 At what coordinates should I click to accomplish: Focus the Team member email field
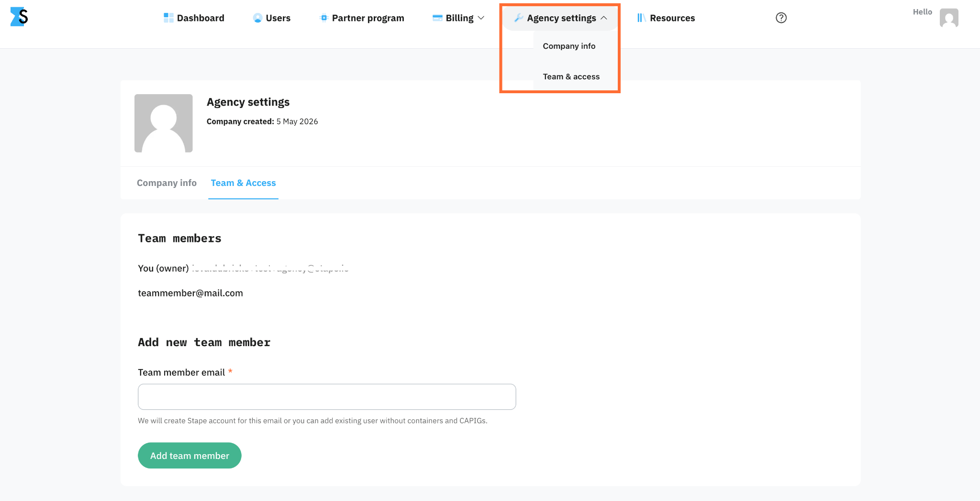[327, 397]
